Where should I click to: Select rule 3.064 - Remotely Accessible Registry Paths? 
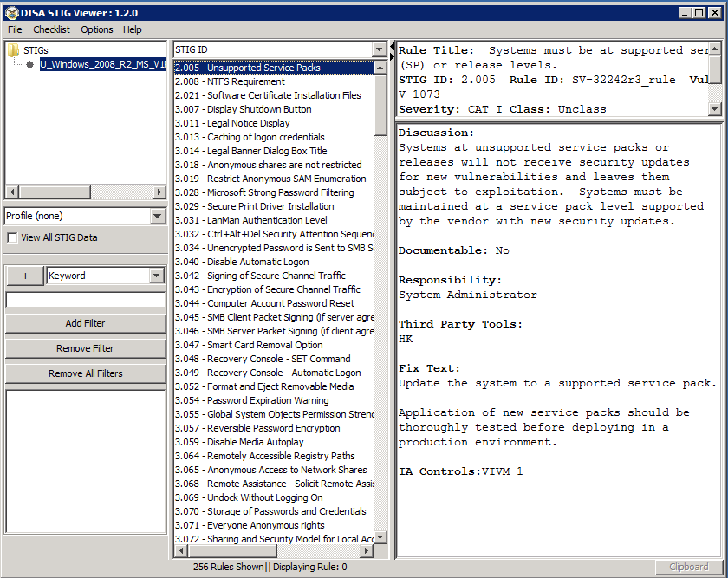click(274, 456)
